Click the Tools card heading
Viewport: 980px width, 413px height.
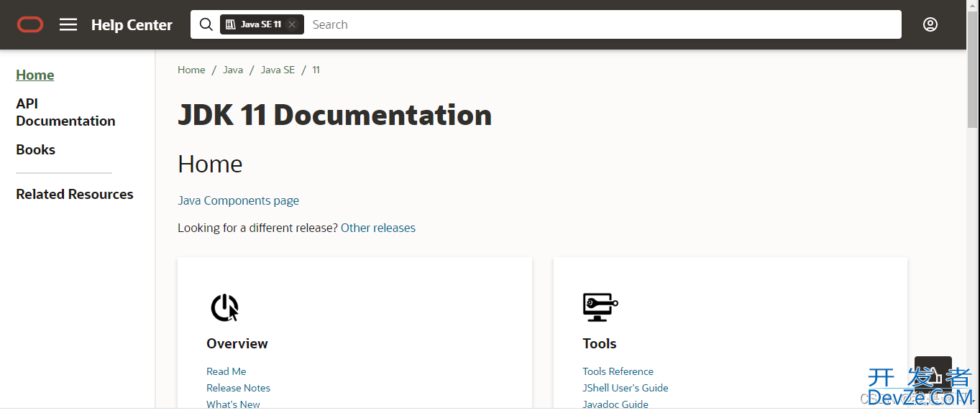(x=600, y=343)
